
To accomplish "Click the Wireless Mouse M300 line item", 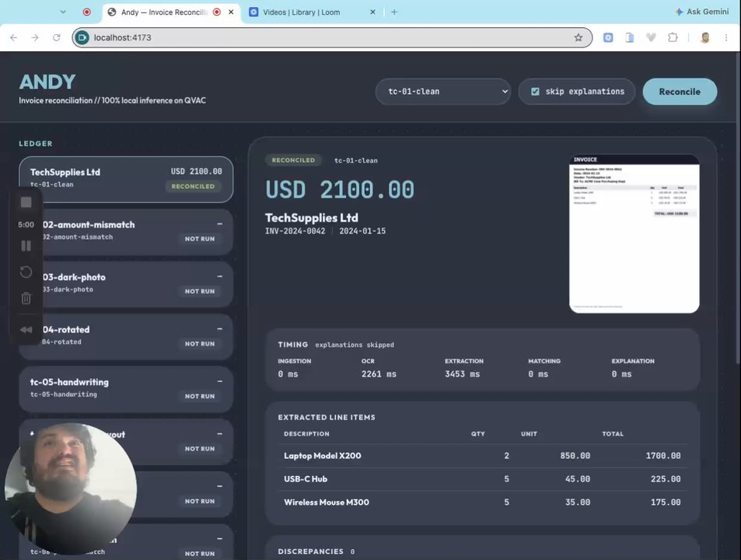I will point(482,502).
